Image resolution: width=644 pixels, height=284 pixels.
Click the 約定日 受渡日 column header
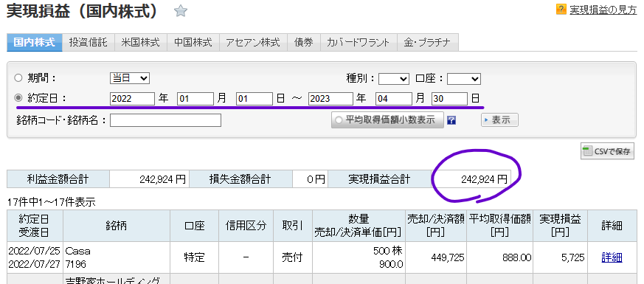34,226
